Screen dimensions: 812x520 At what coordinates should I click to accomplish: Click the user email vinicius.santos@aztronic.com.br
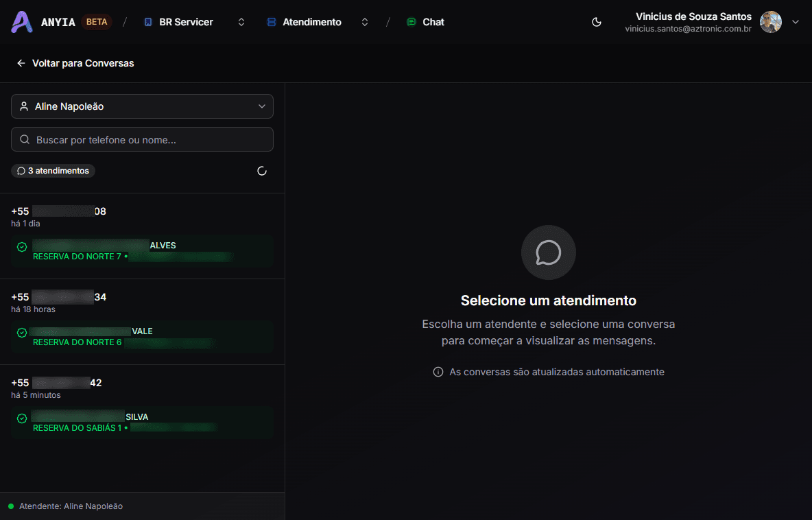[689, 29]
